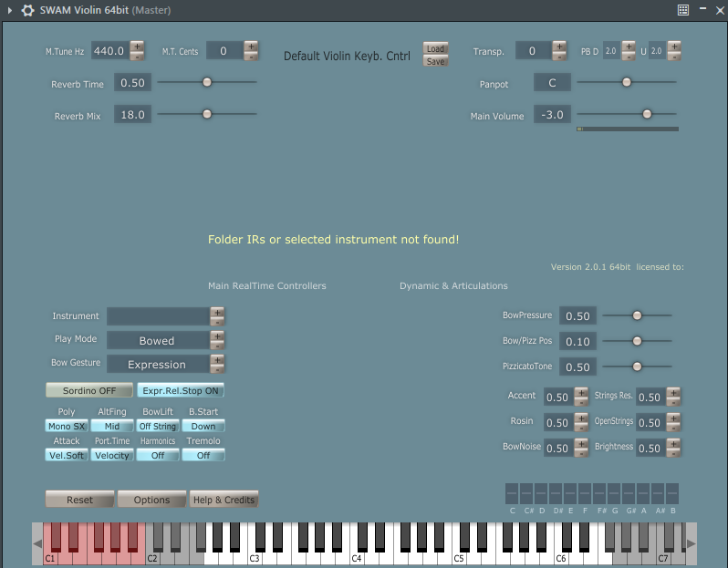
Task: Toggle the Port.Time Velocity switch
Action: [112, 455]
